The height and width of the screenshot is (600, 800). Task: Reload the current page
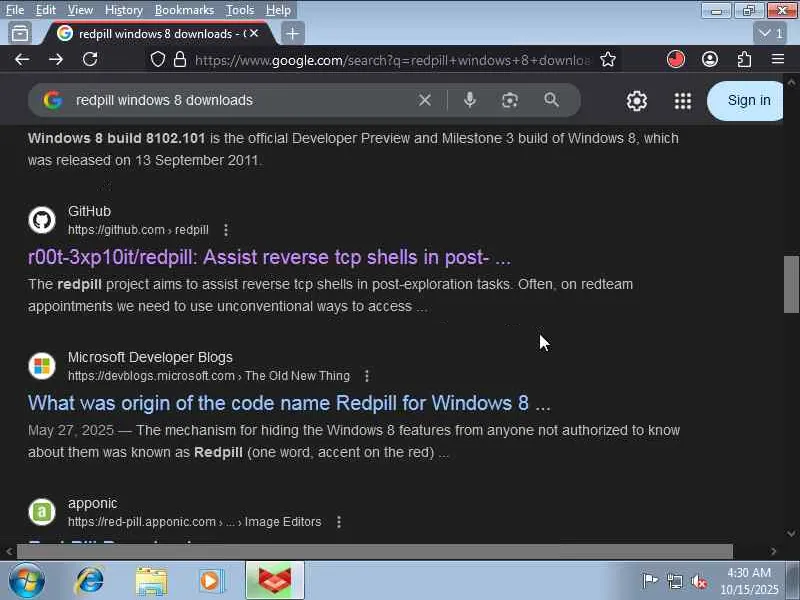(x=90, y=60)
